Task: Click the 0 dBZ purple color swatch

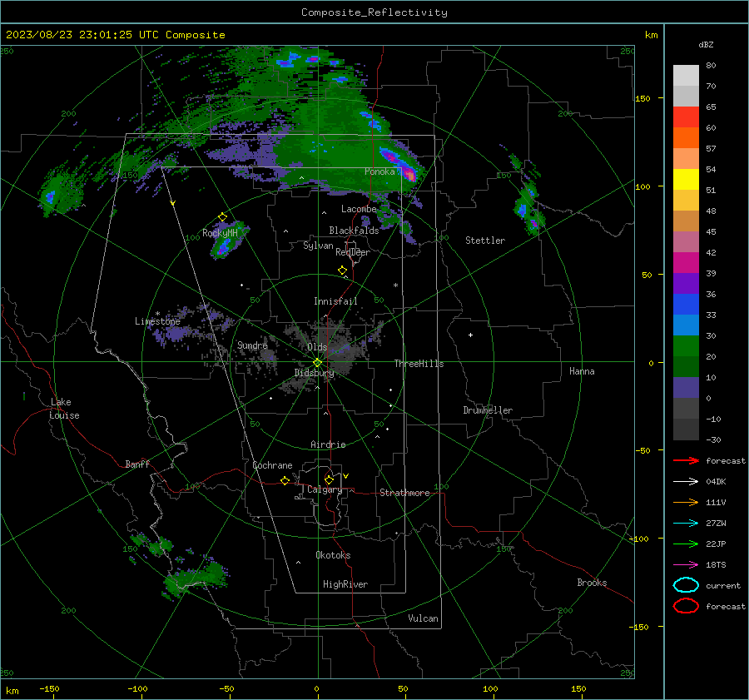Action: (x=686, y=387)
